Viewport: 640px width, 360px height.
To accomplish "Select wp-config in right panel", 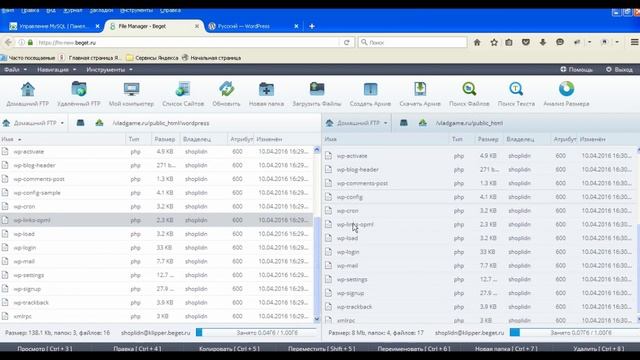I will [x=480, y=197].
